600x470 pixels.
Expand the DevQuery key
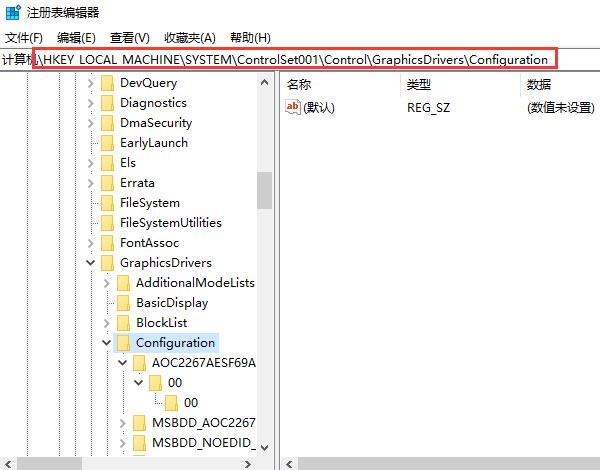click(91, 83)
